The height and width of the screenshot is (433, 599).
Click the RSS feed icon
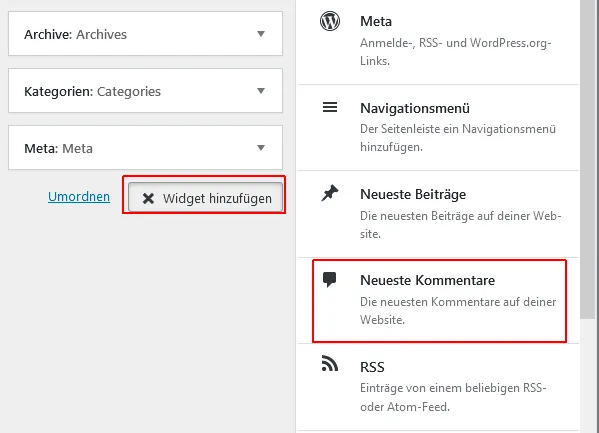click(x=330, y=363)
